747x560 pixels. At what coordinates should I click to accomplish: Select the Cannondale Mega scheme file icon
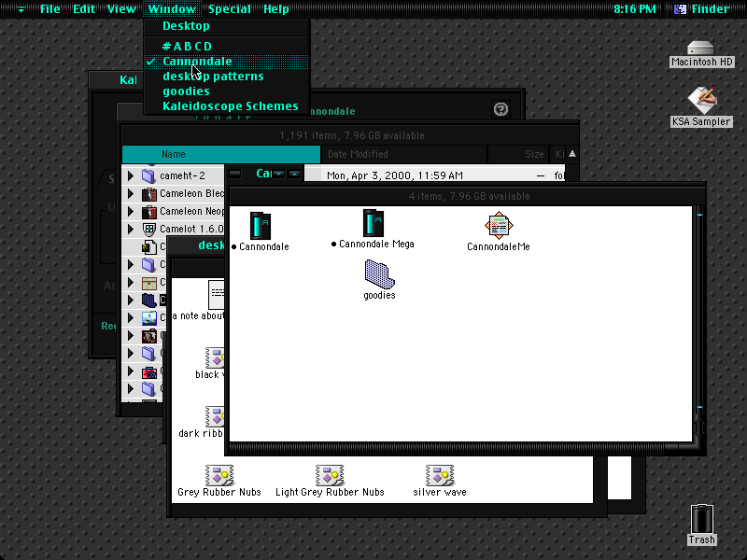(x=373, y=223)
